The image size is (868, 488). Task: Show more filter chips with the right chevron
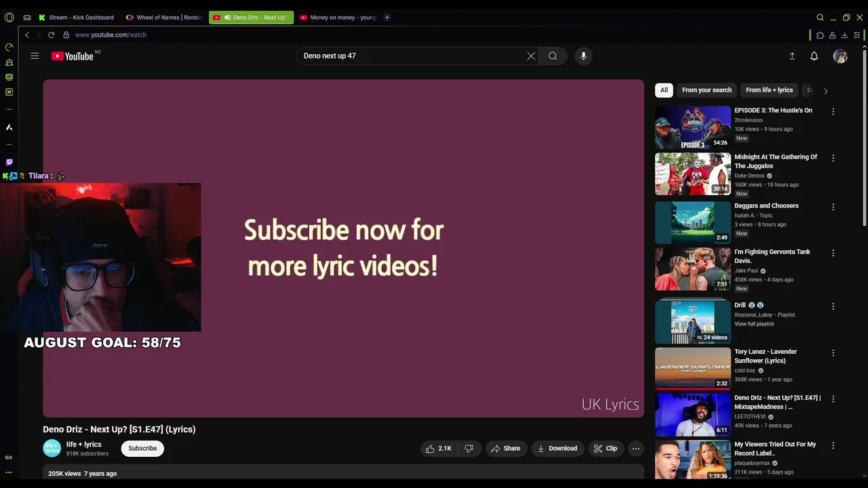tap(825, 91)
